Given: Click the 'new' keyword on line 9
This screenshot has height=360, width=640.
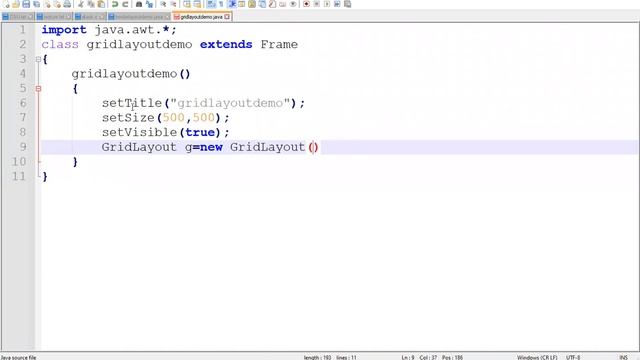Looking at the screenshot, I should pyautogui.click(x=211, y=147).
